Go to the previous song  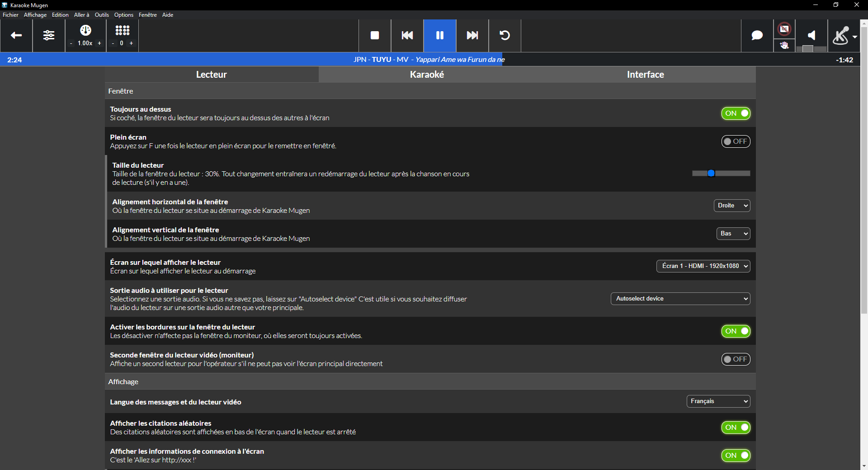tap(407, 35)
